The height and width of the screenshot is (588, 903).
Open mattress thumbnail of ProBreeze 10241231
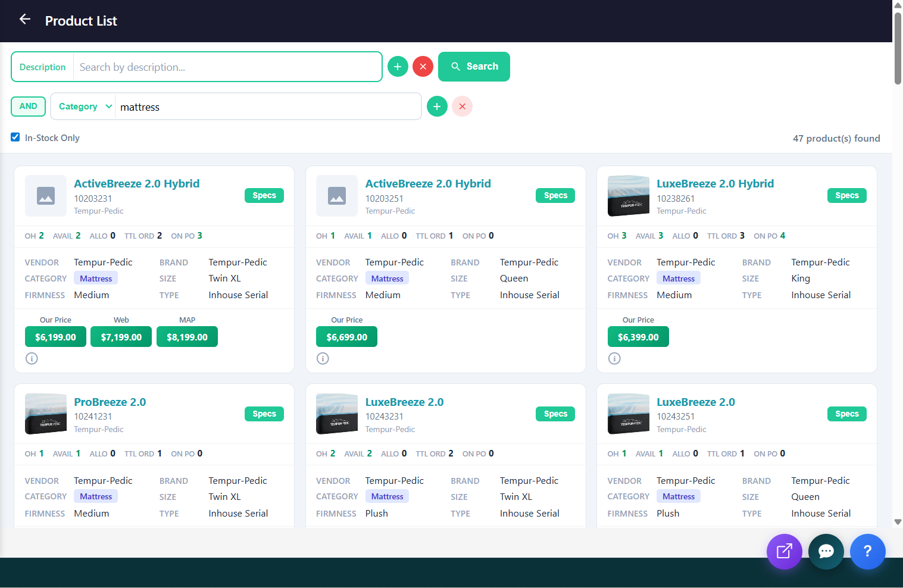tap(46, 414)
